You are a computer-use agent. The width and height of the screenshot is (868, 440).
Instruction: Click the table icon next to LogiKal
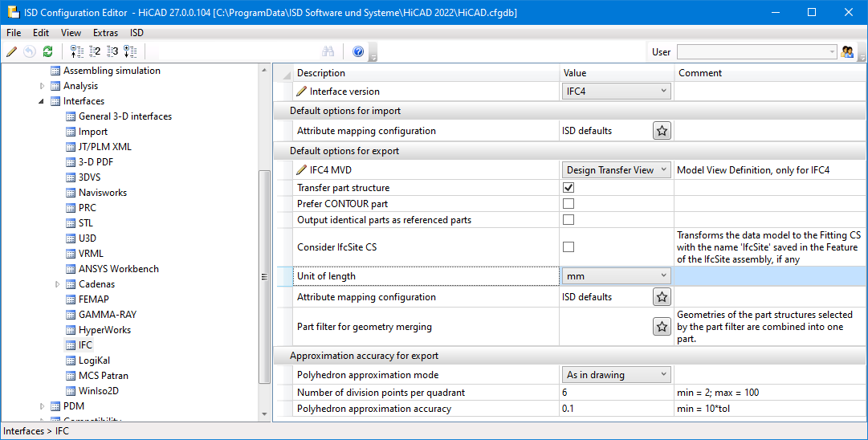click(x=71, y=361)
